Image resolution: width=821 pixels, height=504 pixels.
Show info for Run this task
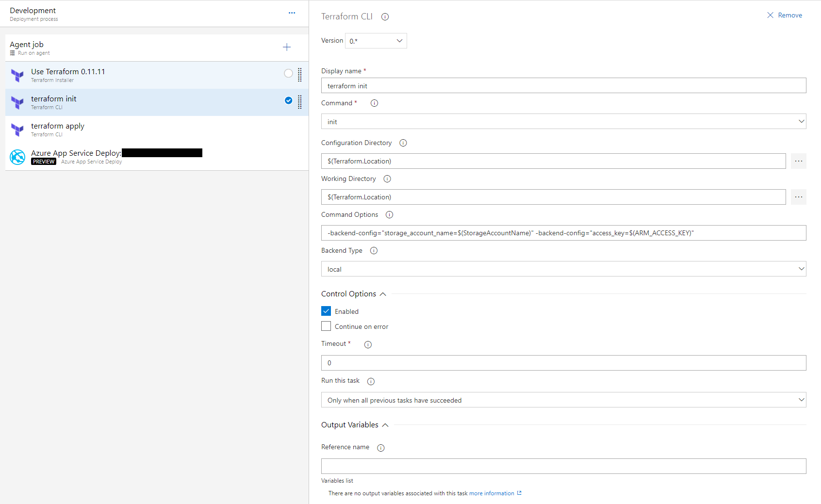click(371, 381)
